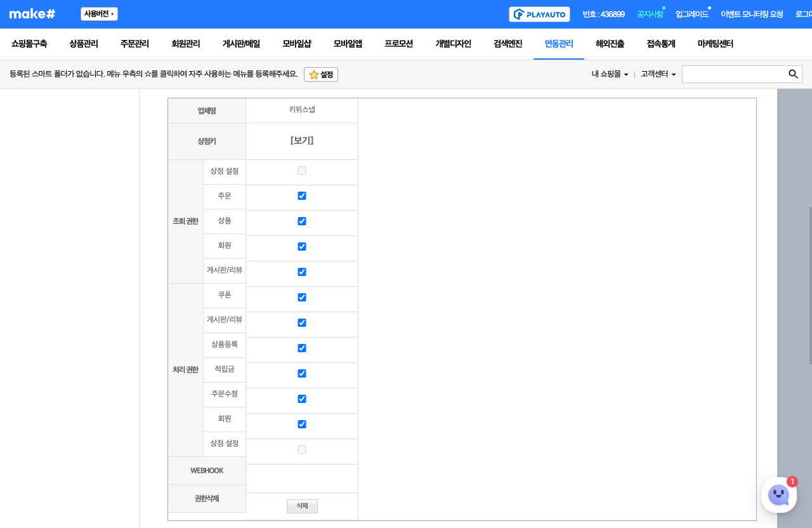Image resolution: width=812 pixels, height=528 pixels.
Task: Select the 연동관리 menu tab
Action: tap(559, 44)
